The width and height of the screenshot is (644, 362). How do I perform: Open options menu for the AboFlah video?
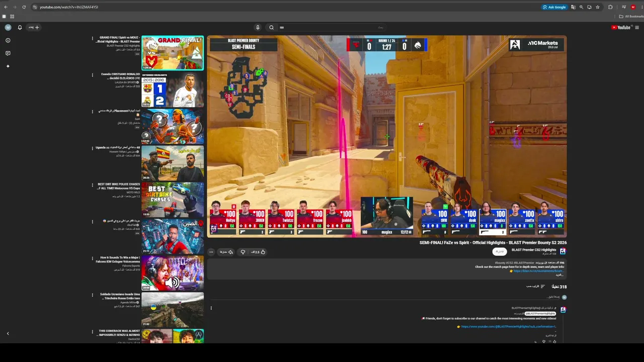tap(92, 222)
